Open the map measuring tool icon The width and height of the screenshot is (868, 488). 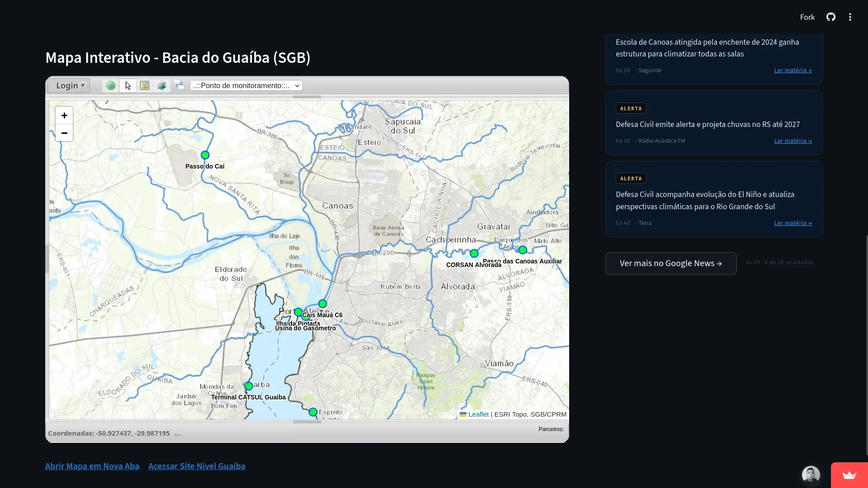[x=145, y=85]
